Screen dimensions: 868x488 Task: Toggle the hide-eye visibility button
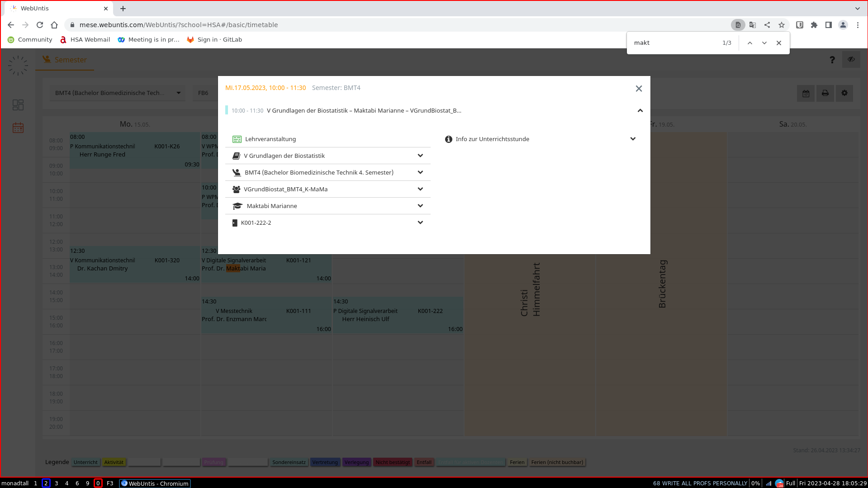[851, 60]
